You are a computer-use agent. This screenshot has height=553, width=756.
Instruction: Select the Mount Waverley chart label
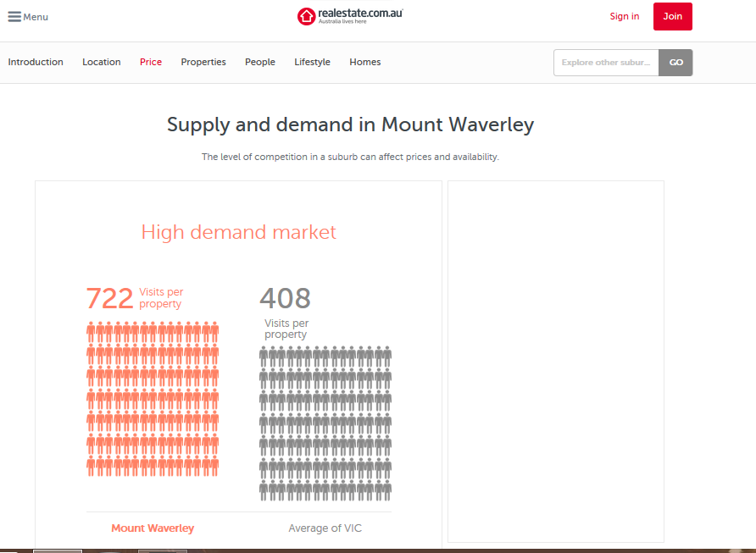(153, 528)
